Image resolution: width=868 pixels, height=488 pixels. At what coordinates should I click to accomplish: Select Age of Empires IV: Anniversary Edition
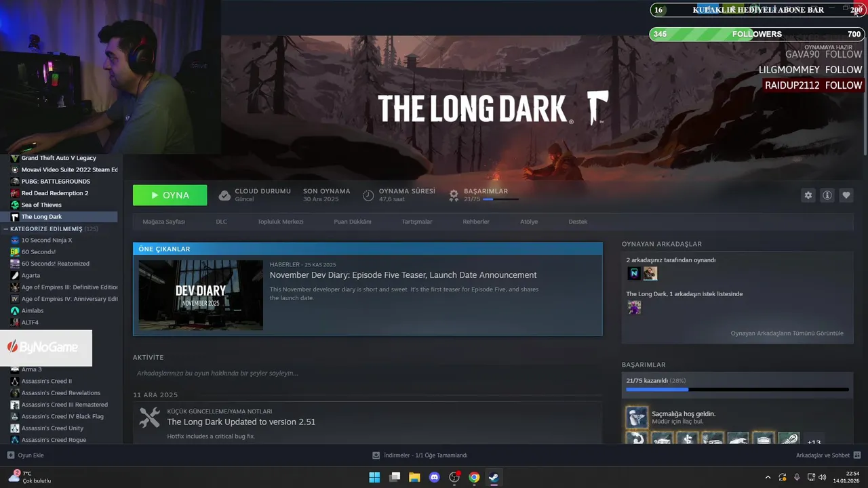(64, 299)
